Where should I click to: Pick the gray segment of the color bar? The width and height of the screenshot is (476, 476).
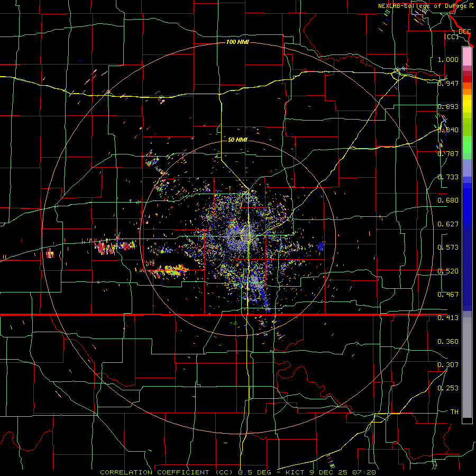point(467,368)
